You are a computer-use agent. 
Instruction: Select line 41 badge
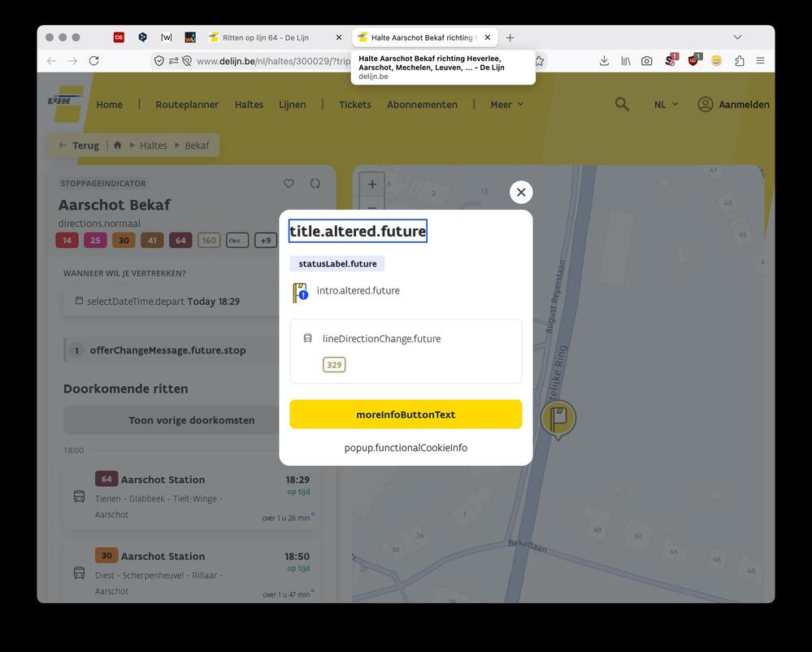point(152,241)
